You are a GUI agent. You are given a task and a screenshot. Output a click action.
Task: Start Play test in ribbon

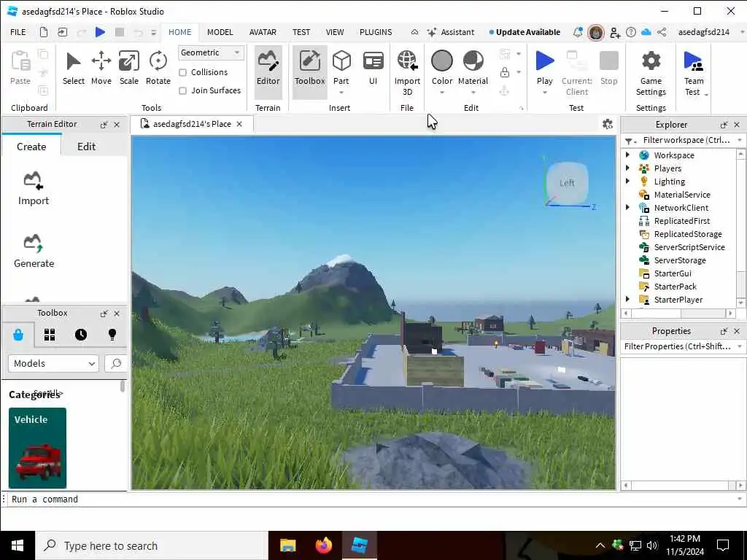544,68
